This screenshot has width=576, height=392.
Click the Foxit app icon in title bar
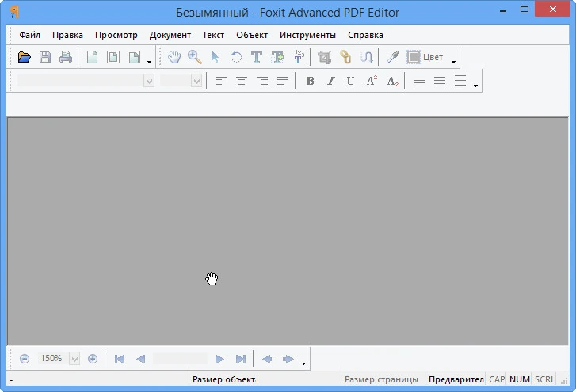click(x=14, y=12)
